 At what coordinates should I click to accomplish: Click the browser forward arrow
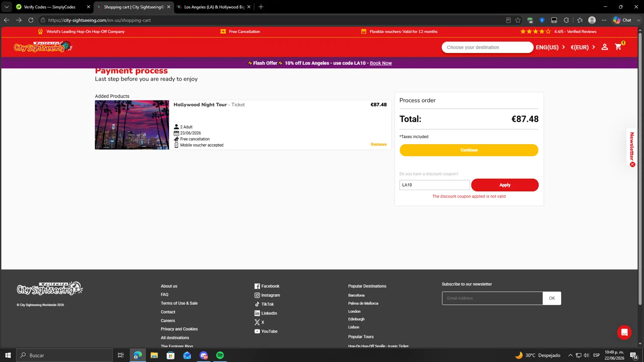click(x=18, y=20)
